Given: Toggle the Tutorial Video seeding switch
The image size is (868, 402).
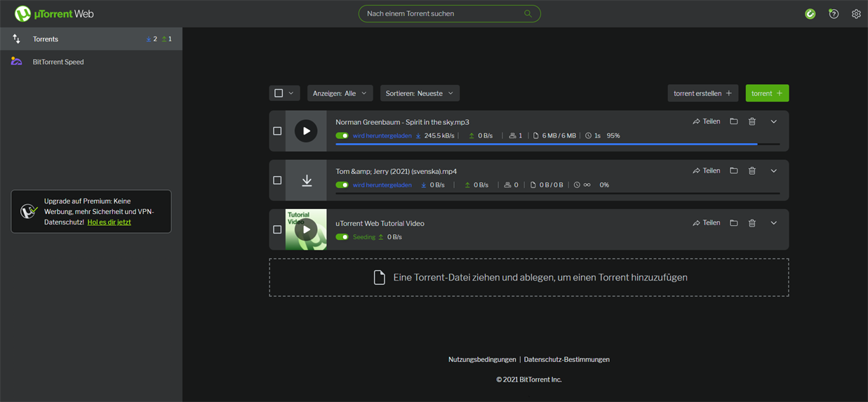Looking at the screenshot, I should [x=342, y=237].
